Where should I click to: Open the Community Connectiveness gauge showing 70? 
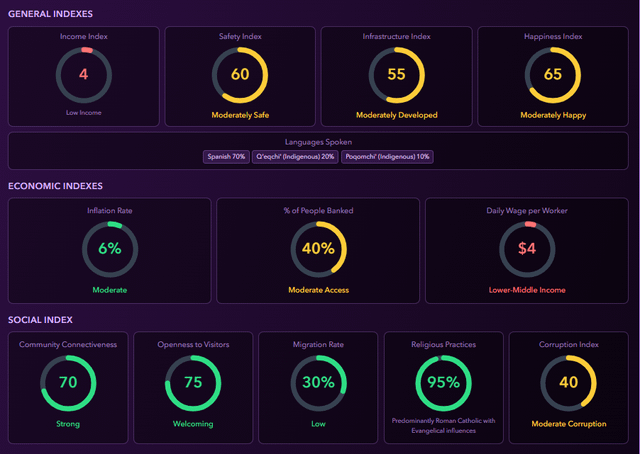pos(68,382)
